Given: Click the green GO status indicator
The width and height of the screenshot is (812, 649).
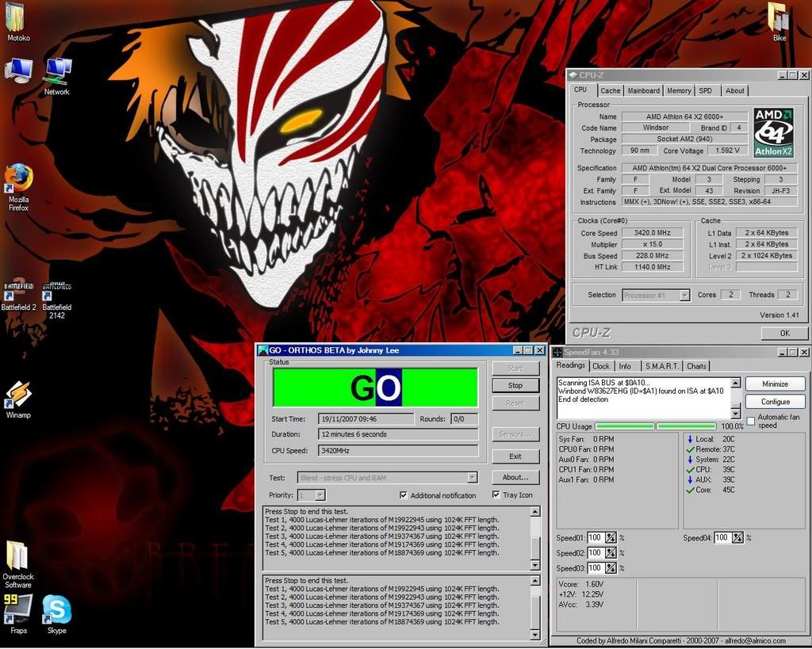Looking at the screenshot, I should [375, 387].
